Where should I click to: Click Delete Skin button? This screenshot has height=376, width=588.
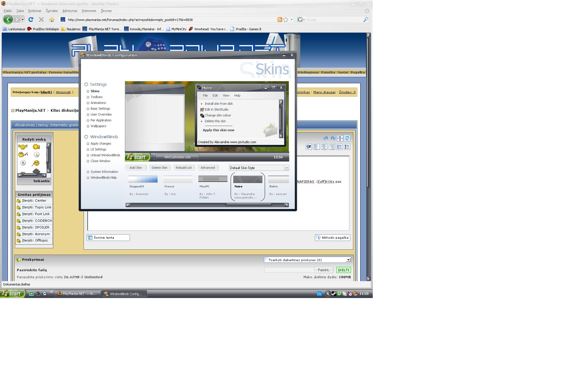(160, 168)
